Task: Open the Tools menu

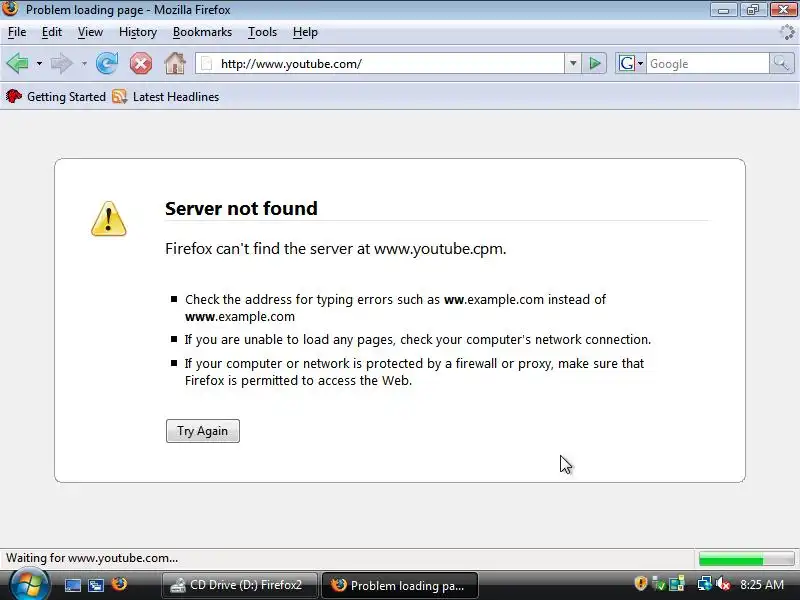Action: tap(262, 32)
